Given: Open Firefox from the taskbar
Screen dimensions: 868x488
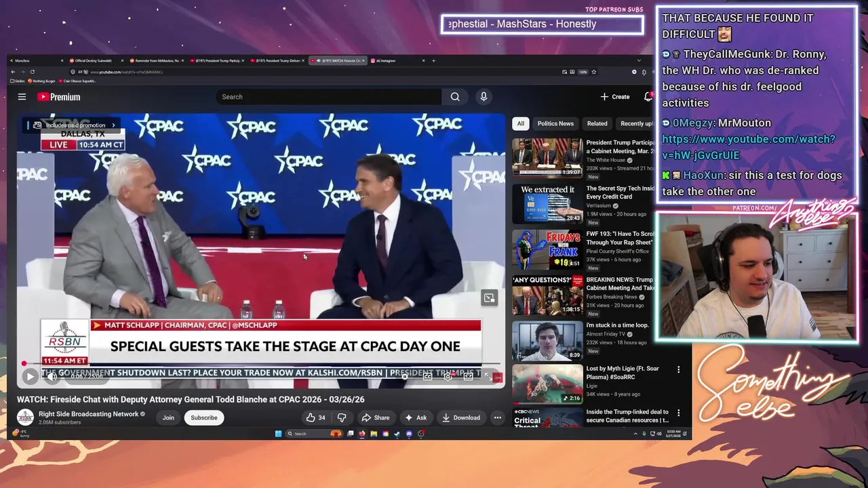Looking at the screenshot, I should click(362, 434).
